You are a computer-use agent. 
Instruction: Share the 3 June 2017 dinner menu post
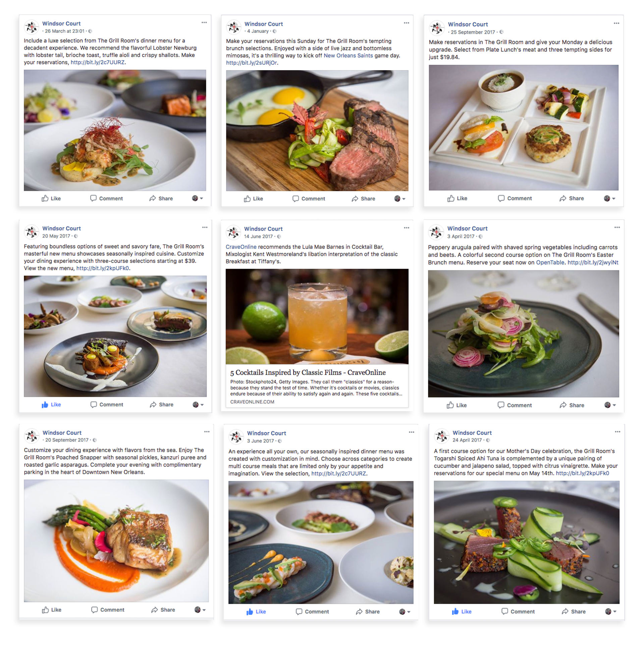click(x=368, y=612)
